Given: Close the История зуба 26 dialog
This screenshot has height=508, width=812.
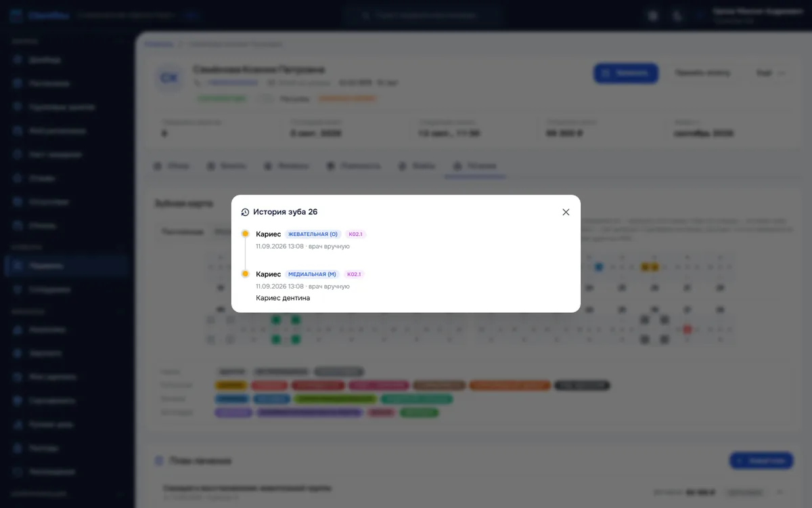Looking at the screenshot, I should pos(566,212).
